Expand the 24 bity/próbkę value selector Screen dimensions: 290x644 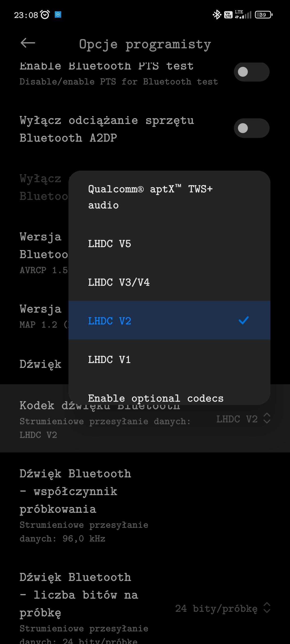pyautogui.click(x=216, y=609)
